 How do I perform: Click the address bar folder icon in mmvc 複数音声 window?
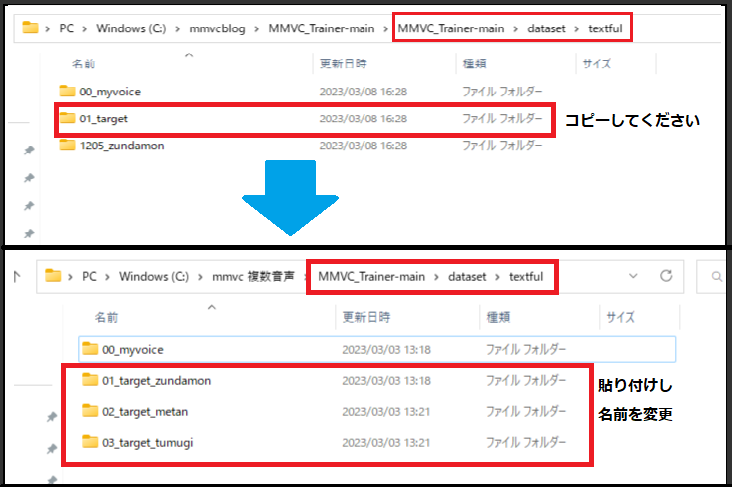(x=53, y=275)
